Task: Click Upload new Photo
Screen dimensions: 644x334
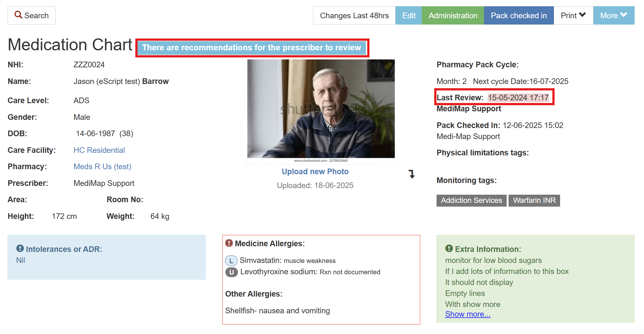Action: [x=315, y=171]
